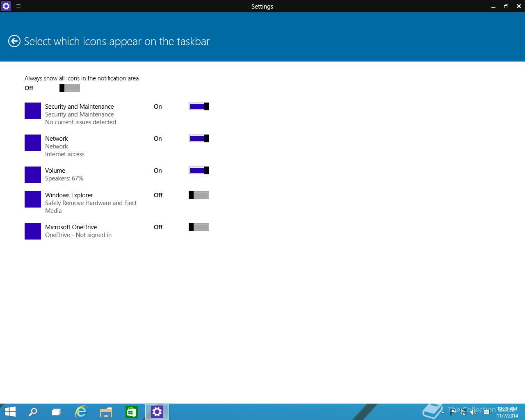The image size is (525, 420).
Task: Select 'OneDrive - Not signed in' text
Action: click(78, 235)
